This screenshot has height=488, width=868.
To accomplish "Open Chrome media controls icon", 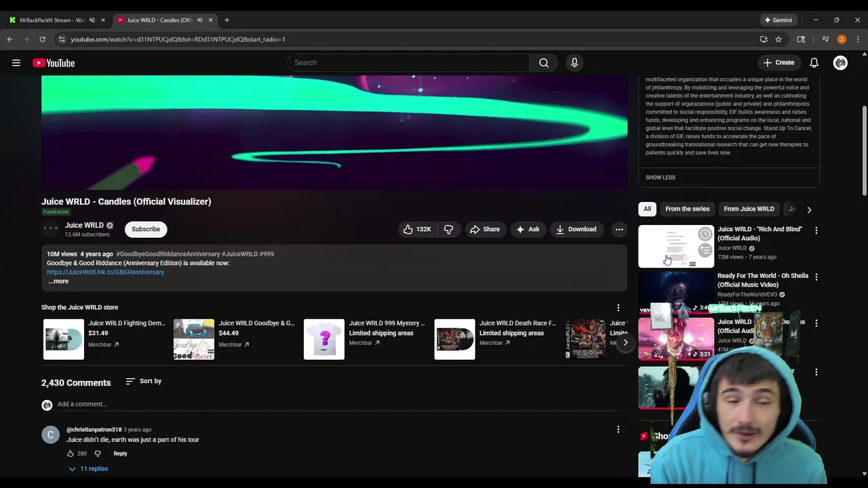I will (825, 39).
